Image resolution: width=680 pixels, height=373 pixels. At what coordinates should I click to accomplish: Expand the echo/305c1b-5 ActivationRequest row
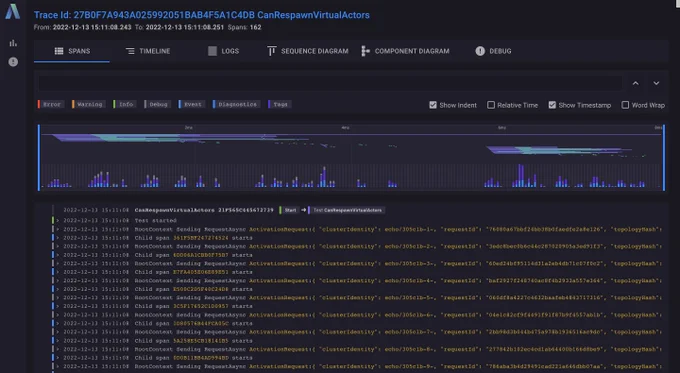(x=58, y=298)
